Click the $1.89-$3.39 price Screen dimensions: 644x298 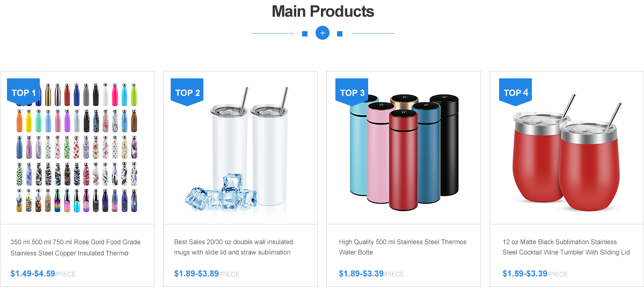[x=361, y=273]
